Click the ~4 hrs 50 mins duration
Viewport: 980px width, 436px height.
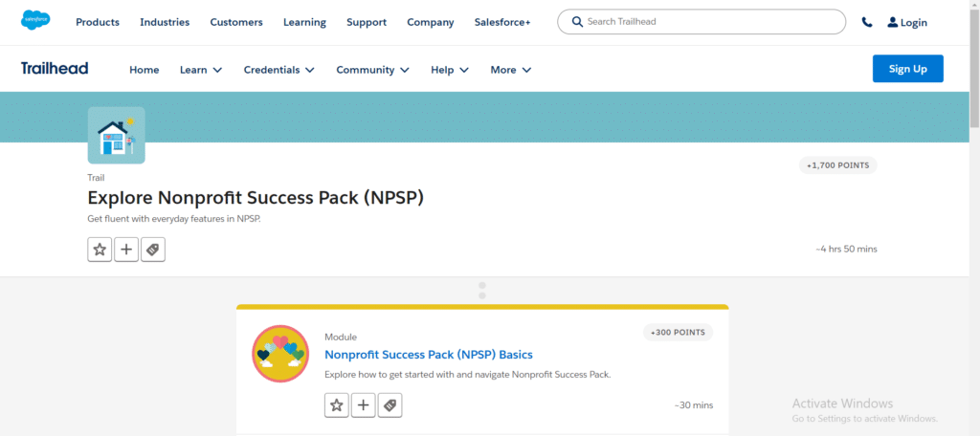846,250
